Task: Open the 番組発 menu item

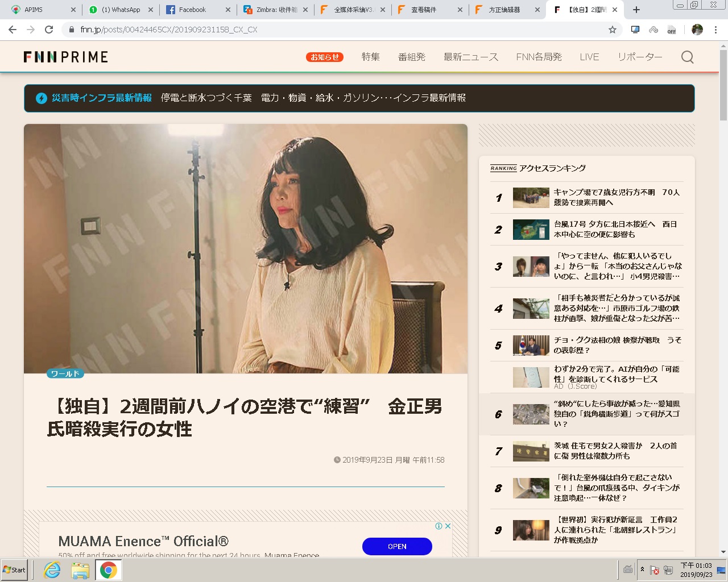Action: tap(412, 57)
